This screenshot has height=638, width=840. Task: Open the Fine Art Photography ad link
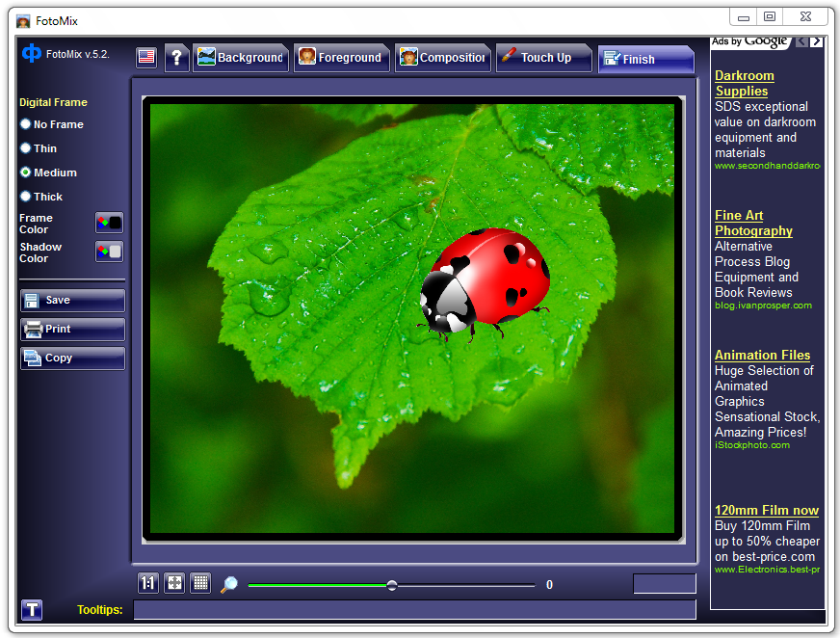click(753, 223)
